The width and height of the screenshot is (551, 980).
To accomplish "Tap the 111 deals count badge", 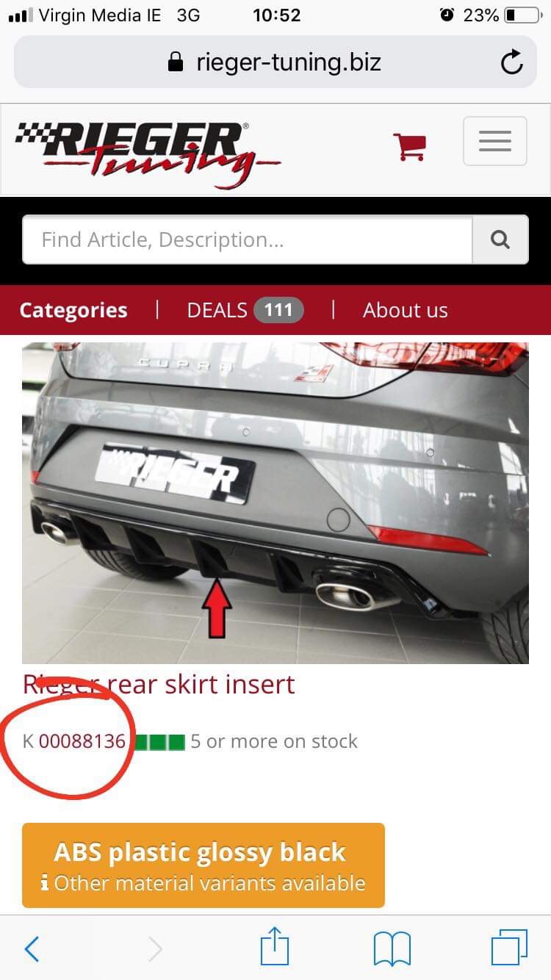I will pos(278,310).
